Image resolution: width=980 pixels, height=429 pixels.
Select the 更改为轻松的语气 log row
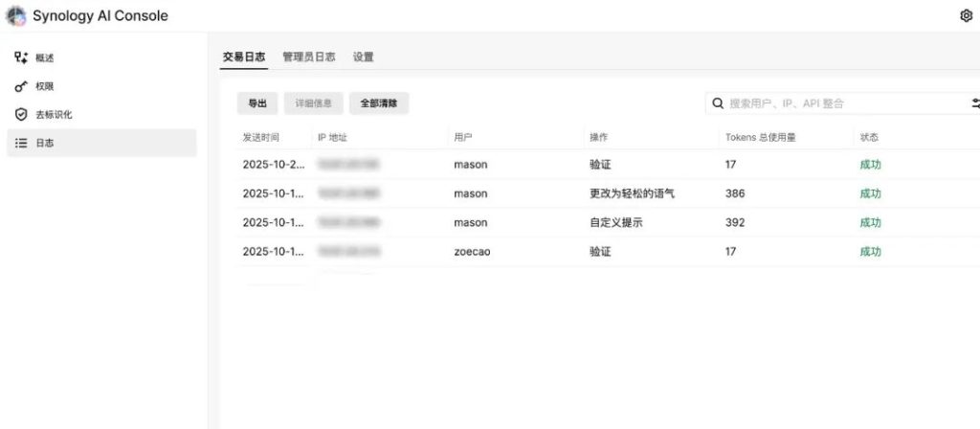(x=632, y=193)
